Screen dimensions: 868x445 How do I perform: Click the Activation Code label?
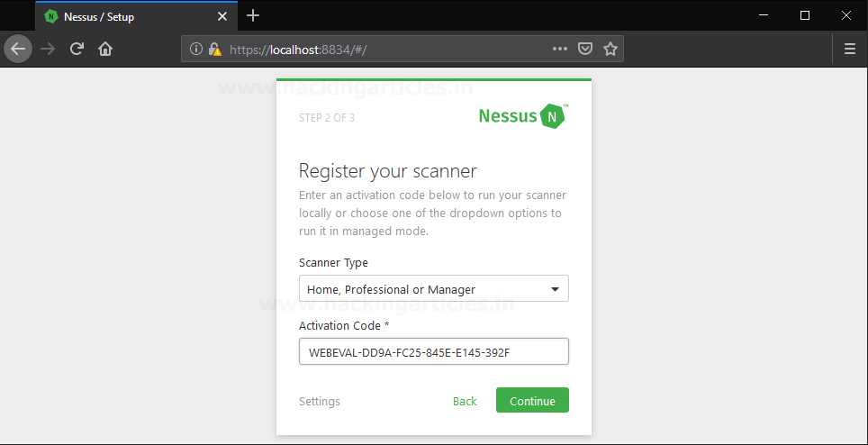click(344, 325)
